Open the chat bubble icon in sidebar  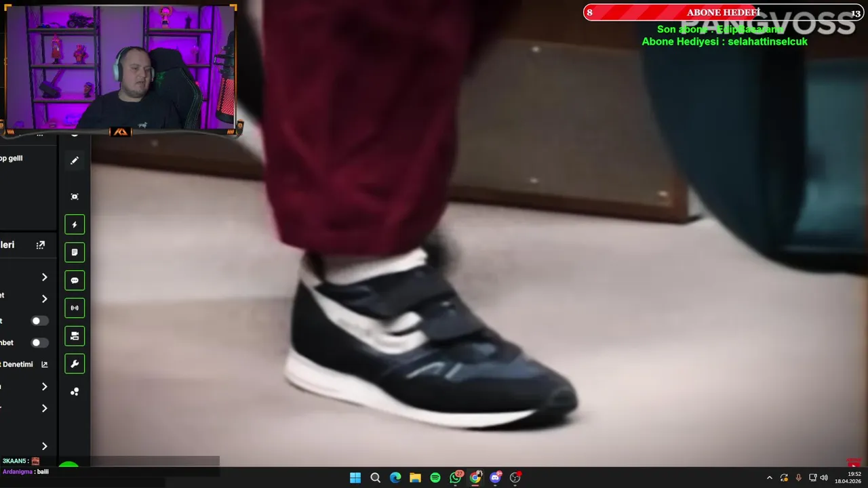pyautogui.click(x=75, y=280)
